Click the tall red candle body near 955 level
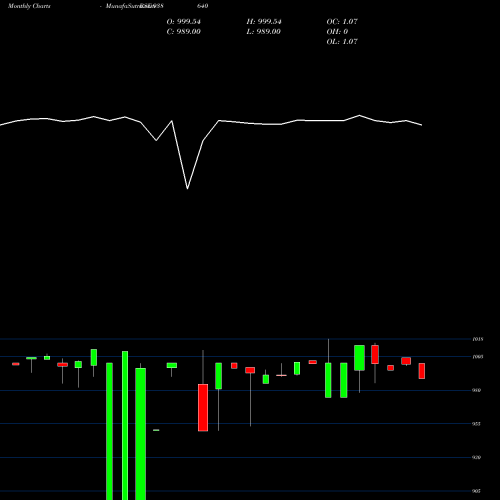Image resolution: width=500 pixels, height=500 pixels. coord(203,408)
